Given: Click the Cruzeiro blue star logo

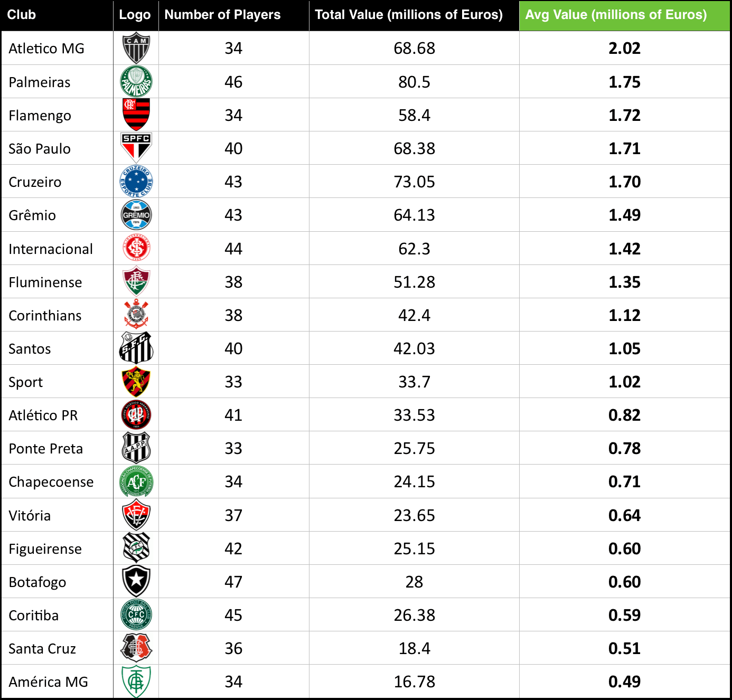Looking at the screenshot, I should click(x=136, y=182).
